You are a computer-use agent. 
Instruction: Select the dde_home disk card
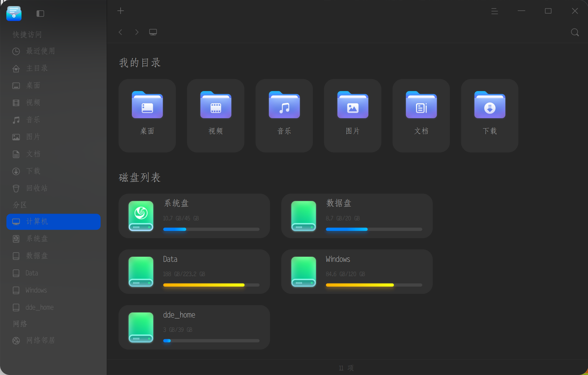(x=194, y=327)
